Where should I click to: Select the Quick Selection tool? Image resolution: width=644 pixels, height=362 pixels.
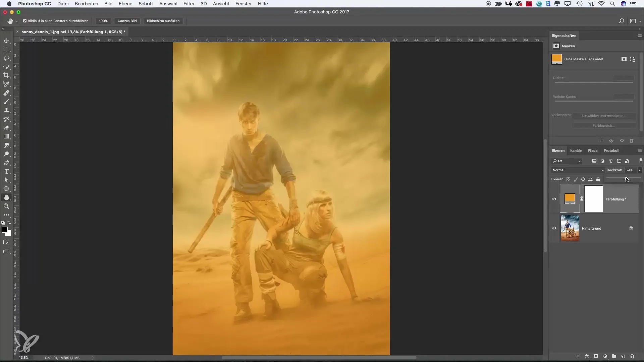6,67
